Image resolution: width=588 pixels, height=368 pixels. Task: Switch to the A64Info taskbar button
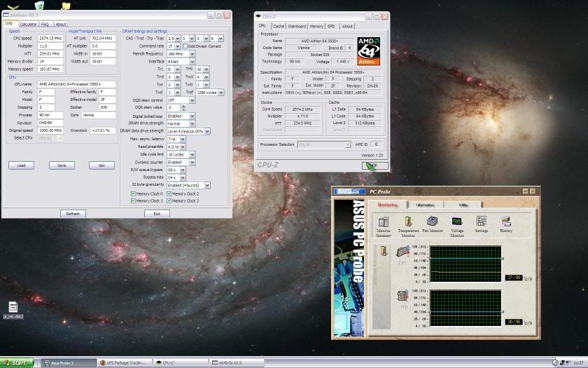click(x=237, y=363)
